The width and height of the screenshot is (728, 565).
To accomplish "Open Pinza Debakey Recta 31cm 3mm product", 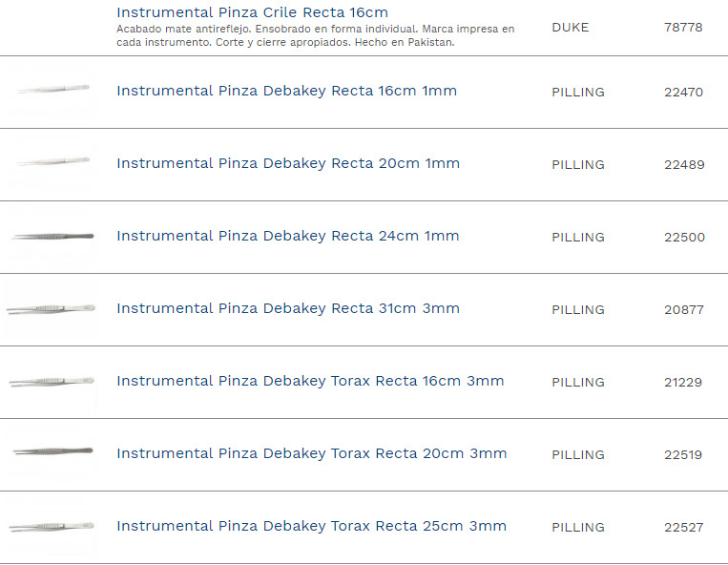I will tap(287, 309).
